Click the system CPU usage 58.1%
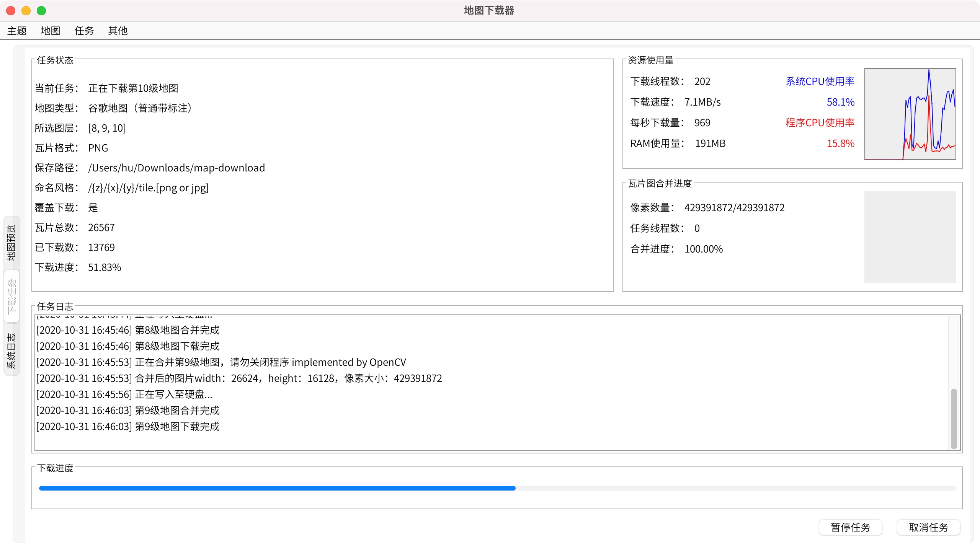 point(841,102)
